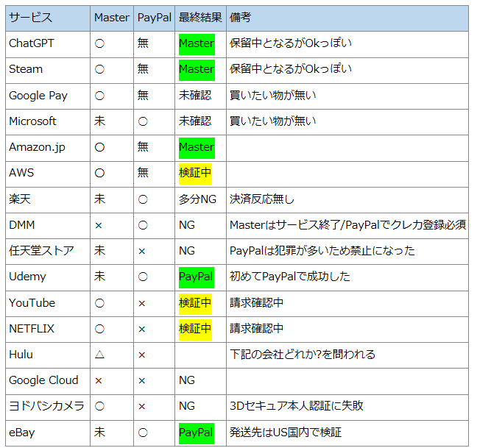The image size is (477, 448).
Task: Click the Amazon.jp service cell
Action: click(37, 147)
